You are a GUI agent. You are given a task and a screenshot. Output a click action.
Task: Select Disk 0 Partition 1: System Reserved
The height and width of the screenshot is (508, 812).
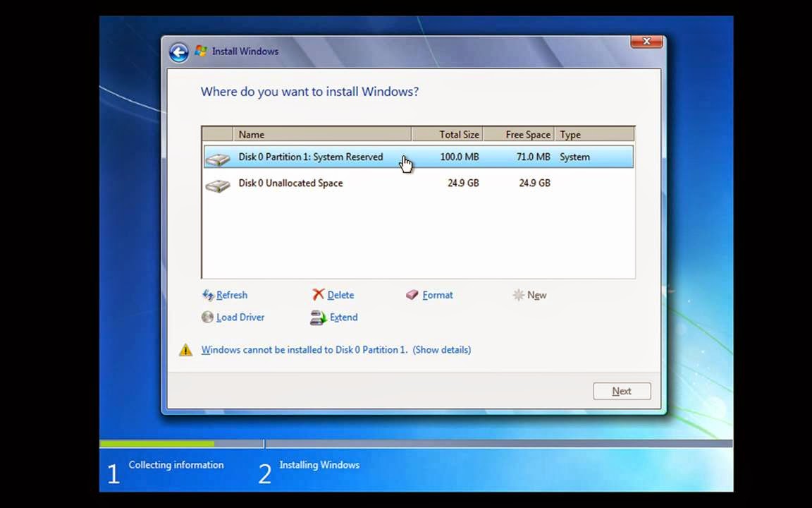311,157
